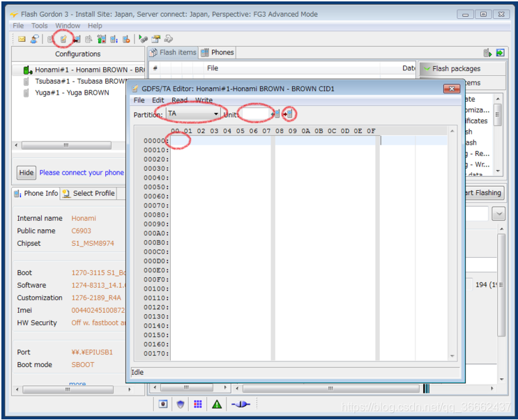Click the Configurations panel header
Screen dimensions: 518x420
point(78,54)
